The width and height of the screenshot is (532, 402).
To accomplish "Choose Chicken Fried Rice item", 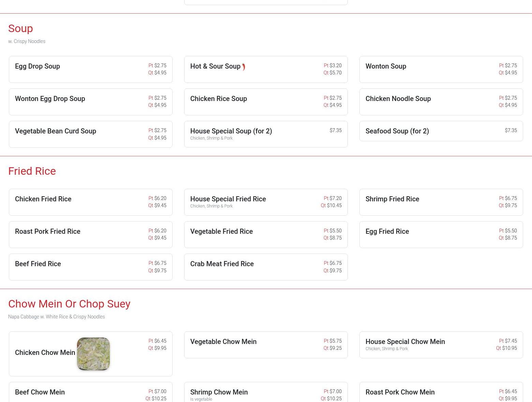I will click(x=43, y=199).
